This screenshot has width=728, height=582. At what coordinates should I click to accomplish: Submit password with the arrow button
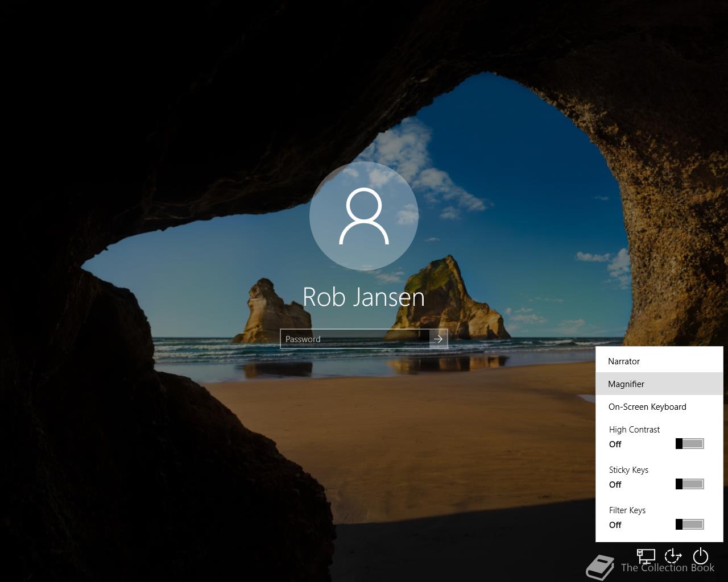coord(438,339)
